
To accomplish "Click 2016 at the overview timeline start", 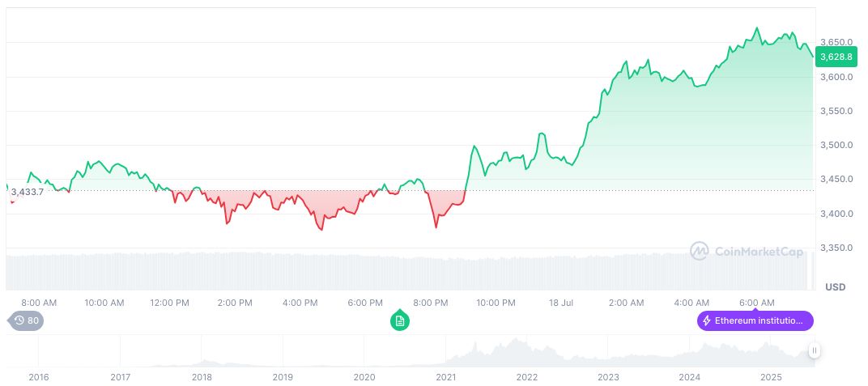I will coord(39,377).
